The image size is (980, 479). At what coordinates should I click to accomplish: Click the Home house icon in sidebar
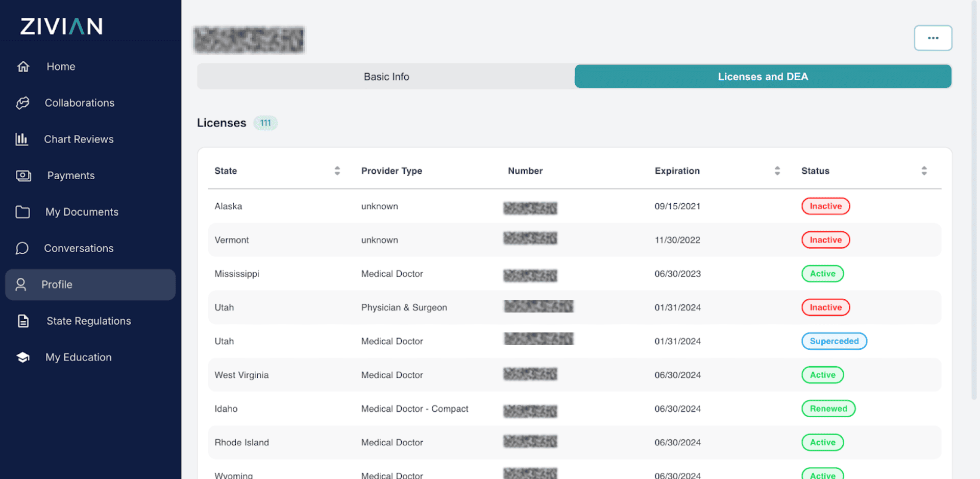tap(23, 66)
